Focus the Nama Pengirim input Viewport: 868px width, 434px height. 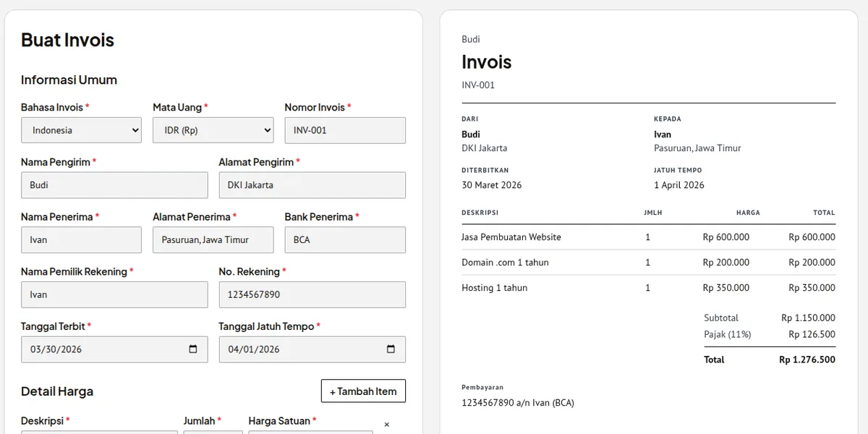coord(114,185)
